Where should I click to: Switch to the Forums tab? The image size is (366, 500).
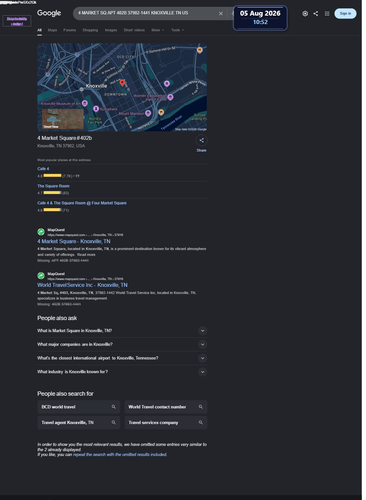[70, 30]
